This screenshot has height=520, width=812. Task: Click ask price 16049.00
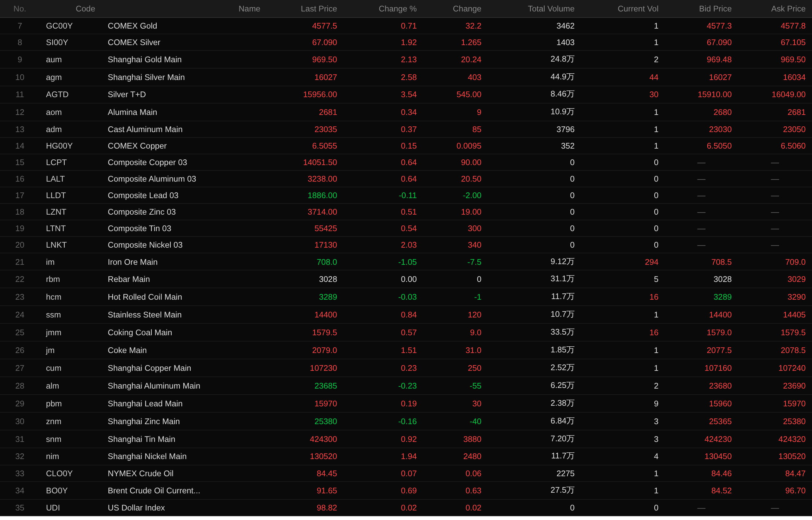(x=789, y=95)
